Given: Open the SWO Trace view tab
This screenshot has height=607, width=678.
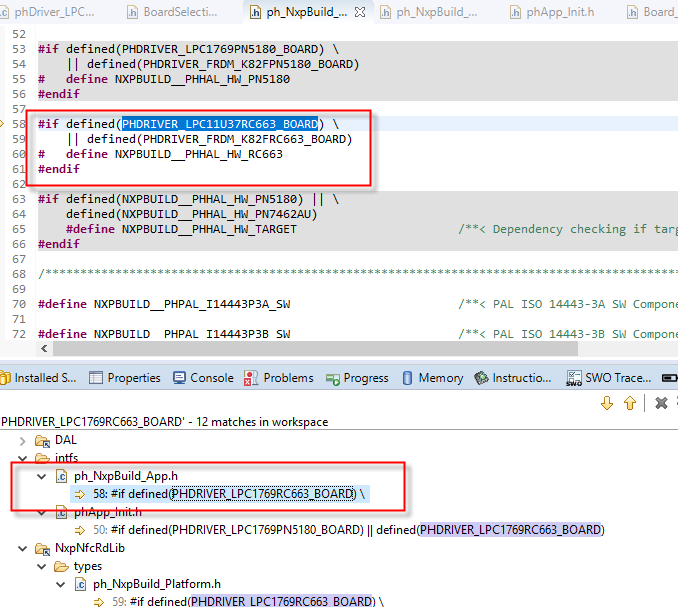Looking at the screenshot, I should (x=609, y=378).
